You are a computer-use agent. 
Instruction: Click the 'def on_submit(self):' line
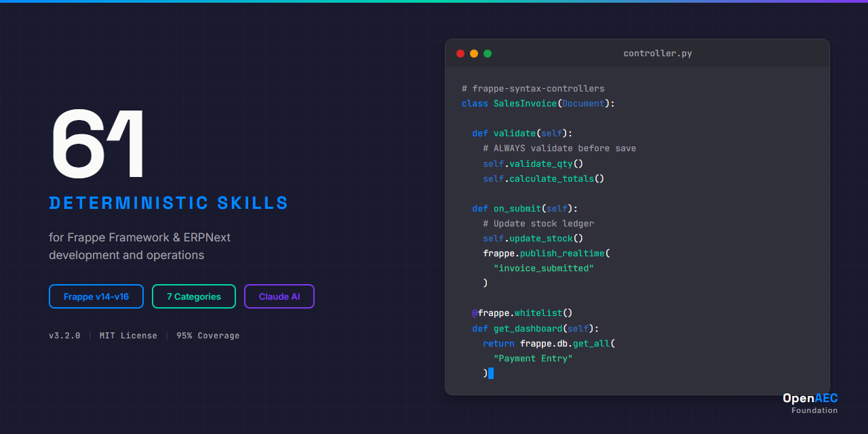coord(525,209)
